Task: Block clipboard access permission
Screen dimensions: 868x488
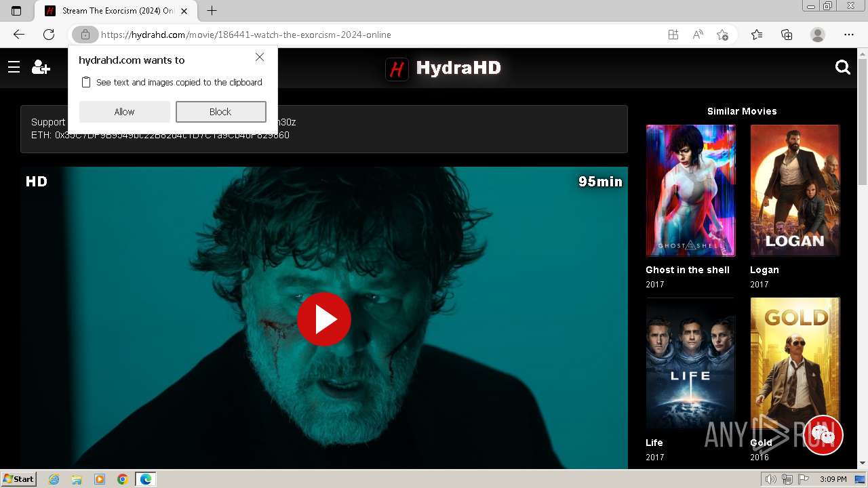Action: [x=220, y=112]
